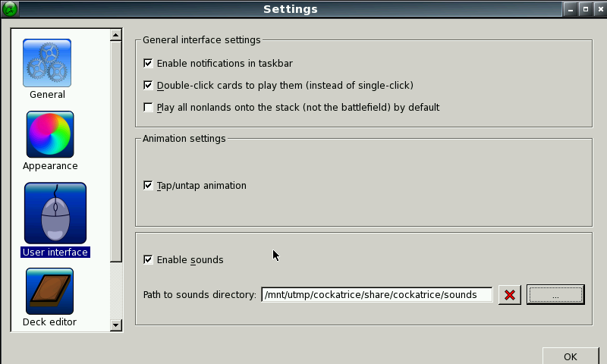Click the Cockatrice app icon in title bar
607x364 pixels.
10,9
